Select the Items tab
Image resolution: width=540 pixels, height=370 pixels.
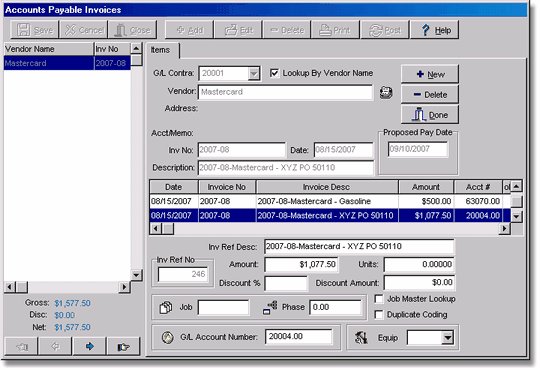tap(161, 50)
